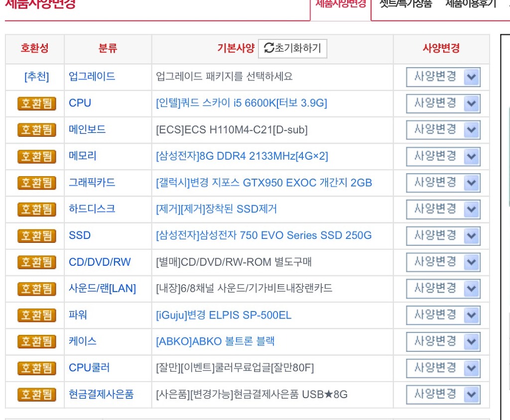The width and height of the screenshot is (510, 420).
Task: Click the 분류 column header
Action: 108,48
